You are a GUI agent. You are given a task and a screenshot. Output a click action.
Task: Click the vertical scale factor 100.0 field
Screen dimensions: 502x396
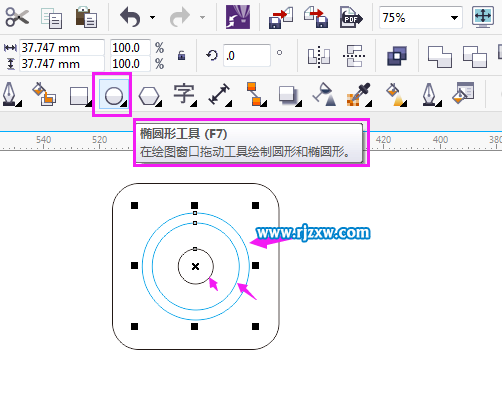point(130,64)
